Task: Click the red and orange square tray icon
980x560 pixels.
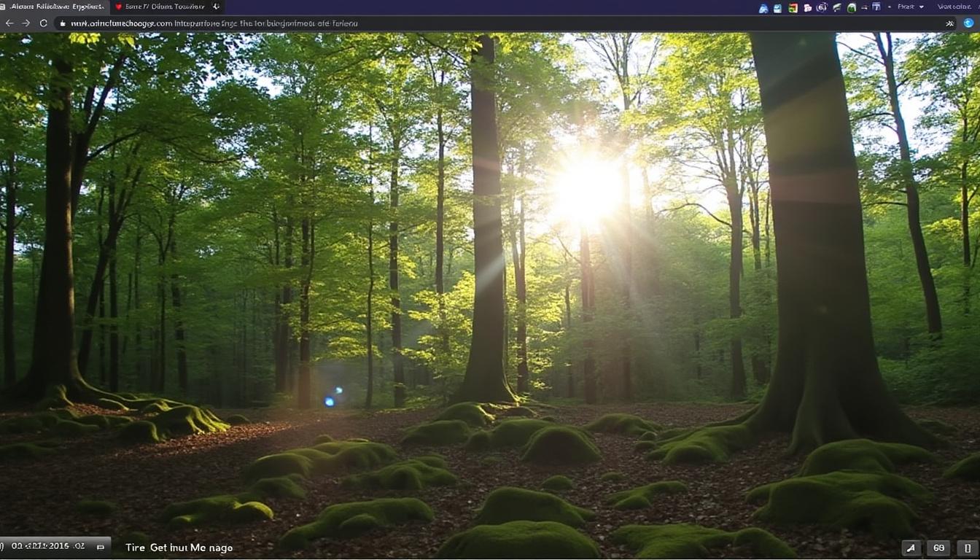Action: click(x=793, y=8)
